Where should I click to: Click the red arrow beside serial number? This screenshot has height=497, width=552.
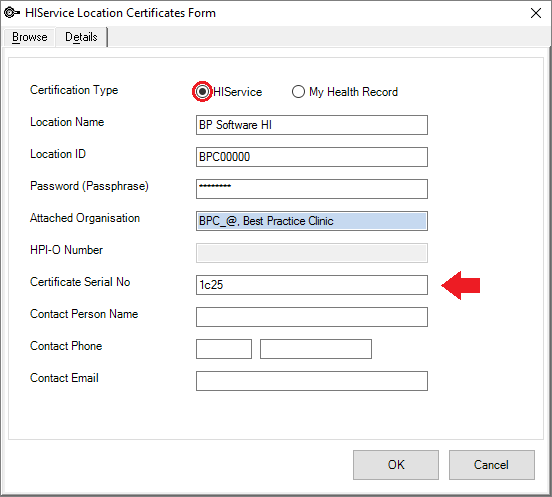pos(460,285)
